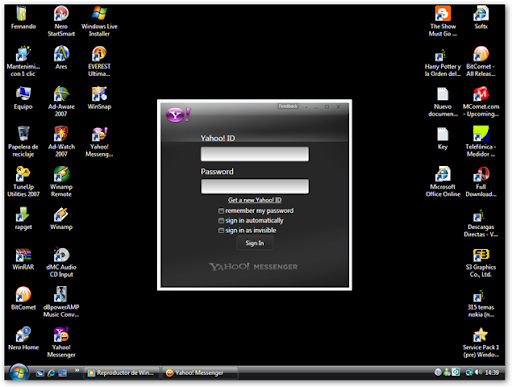Launch Internet Explorer from Quick Launch
The height and width of the screenshot is (387, 512).
51,373
